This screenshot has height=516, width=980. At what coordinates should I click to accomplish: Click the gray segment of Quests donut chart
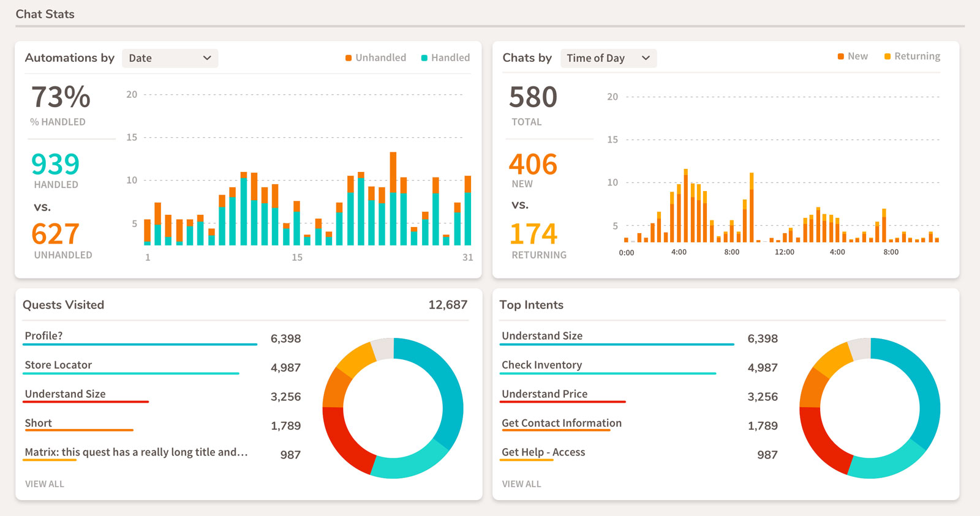[x=383, y=348]
